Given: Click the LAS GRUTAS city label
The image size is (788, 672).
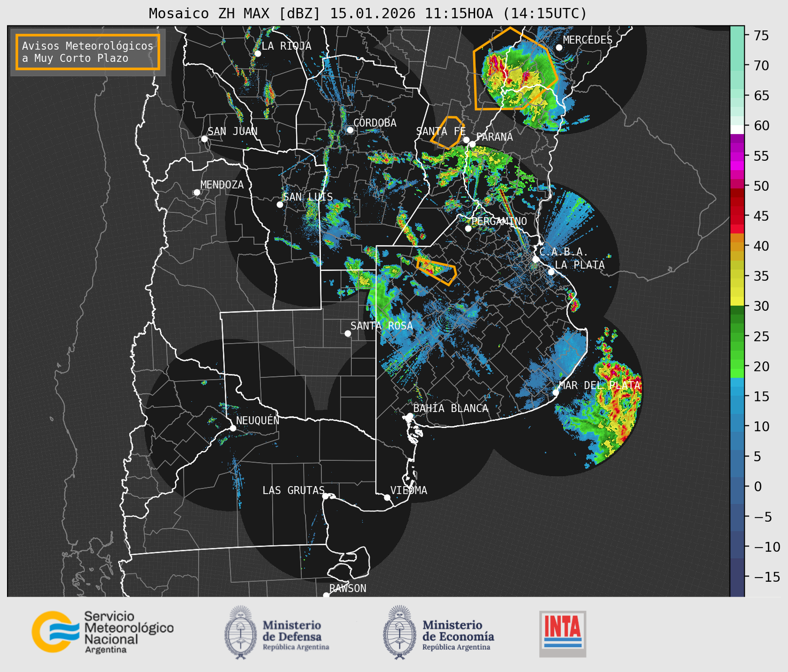Looking at the screenshot, I should (293, 490).
